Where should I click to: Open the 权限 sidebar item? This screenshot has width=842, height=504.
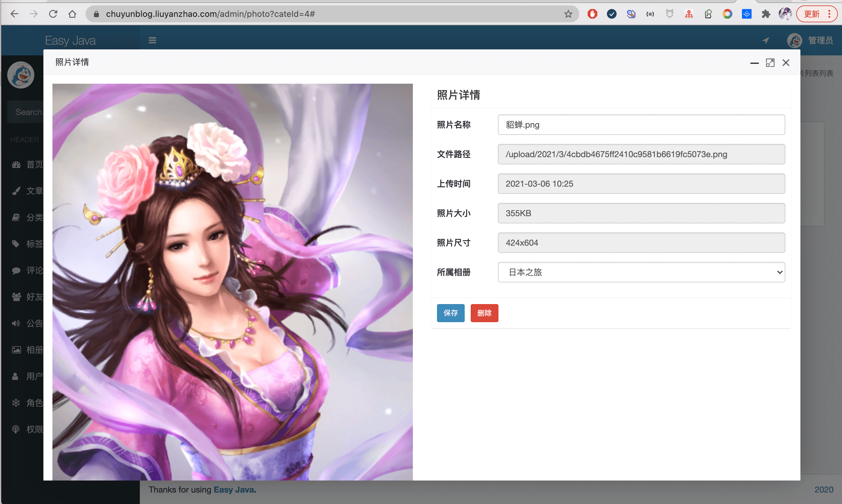[27, 430]
